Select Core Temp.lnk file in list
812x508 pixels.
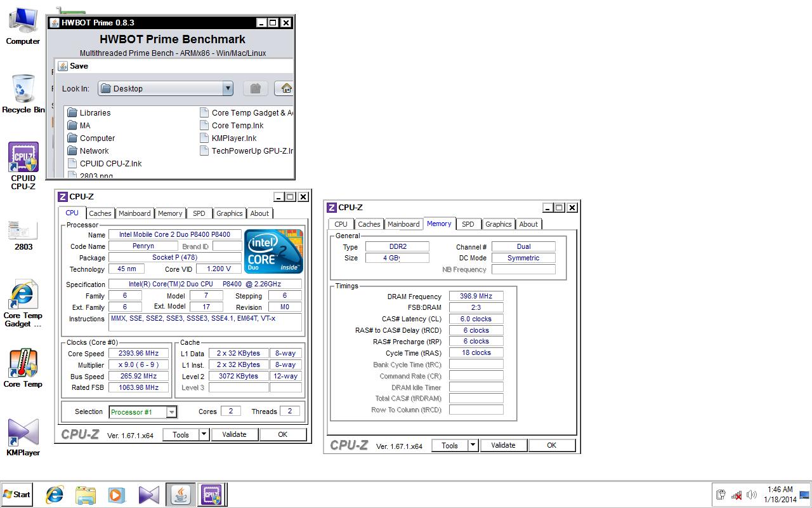[232, 126]
